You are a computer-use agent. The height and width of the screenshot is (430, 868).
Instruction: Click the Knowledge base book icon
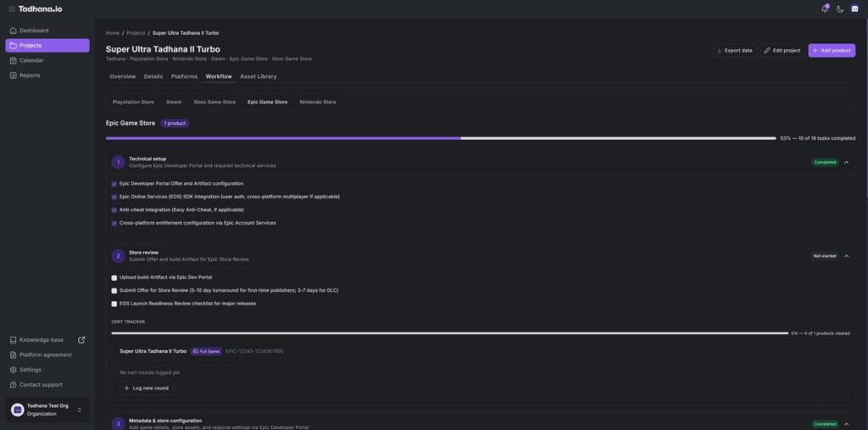(14, 340)
